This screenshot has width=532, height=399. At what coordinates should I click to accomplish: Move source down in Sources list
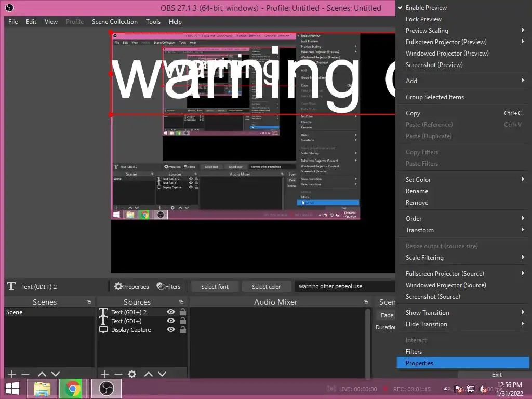pyautogui.click(x=162, y=374)
